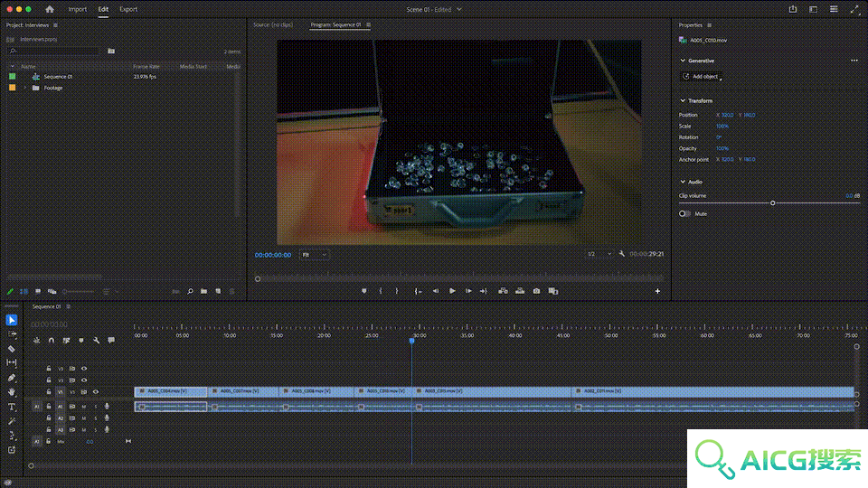Switch Project panel to icon view
868x488 pixels.
coord(38,291)
